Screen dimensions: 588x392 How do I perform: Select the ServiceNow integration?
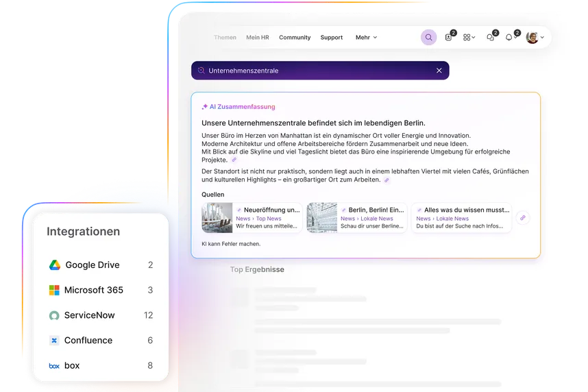coord(101,315)
